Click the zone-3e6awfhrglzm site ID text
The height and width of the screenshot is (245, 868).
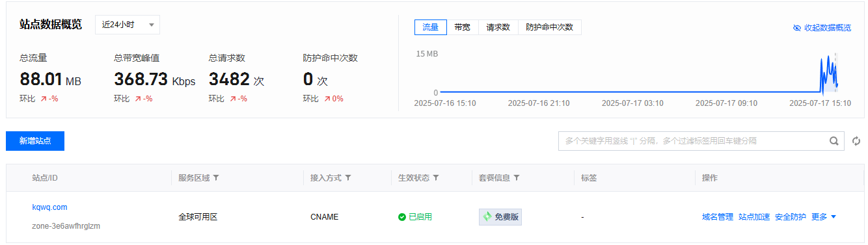[66, 226]
